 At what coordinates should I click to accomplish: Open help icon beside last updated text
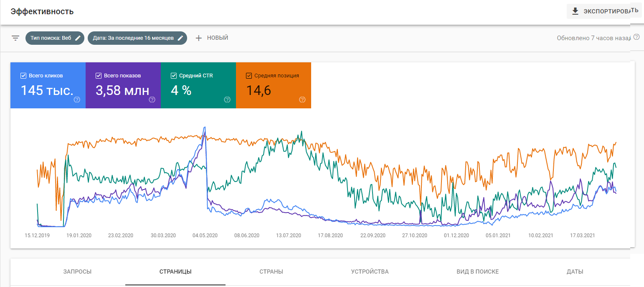point(636,37)
